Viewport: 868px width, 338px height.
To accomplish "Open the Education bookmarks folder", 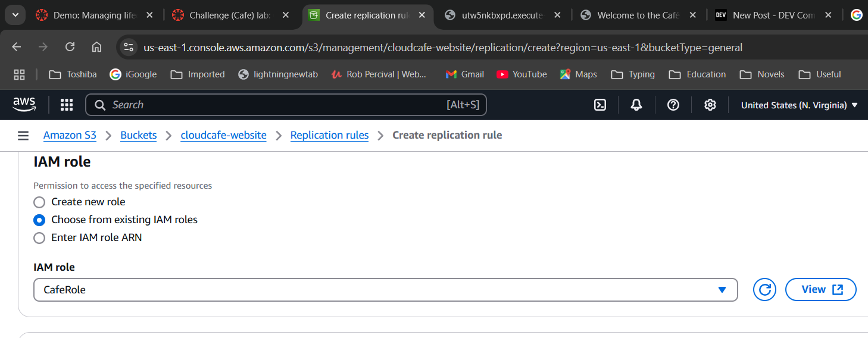I will [x=698, y=74].
